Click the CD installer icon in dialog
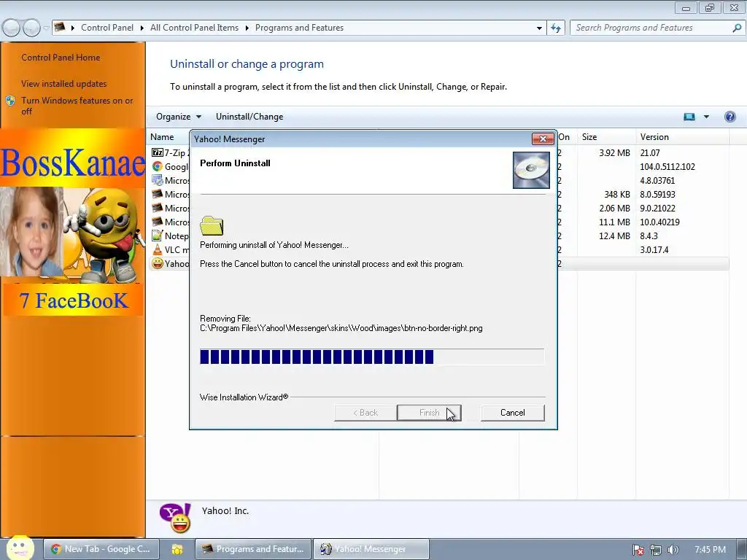This screenshot has width=747, height=560. coord(531,170)
